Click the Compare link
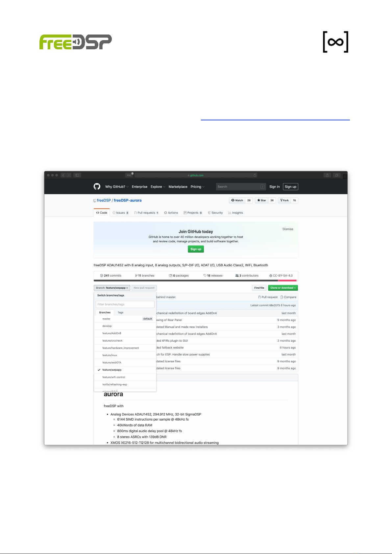Image resolution: width=392 pixels, height=554 pixels. (x=288, y=297)
